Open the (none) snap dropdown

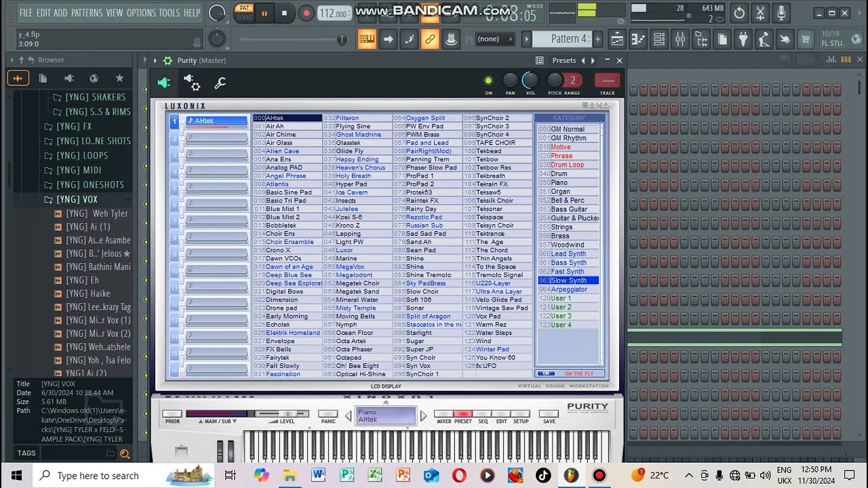496,39
